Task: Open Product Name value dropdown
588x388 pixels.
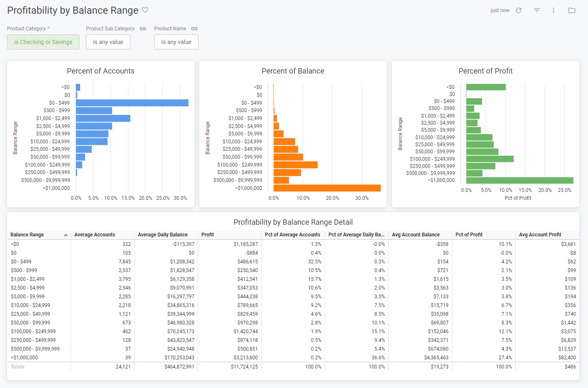Action: [x=176, y=42]
